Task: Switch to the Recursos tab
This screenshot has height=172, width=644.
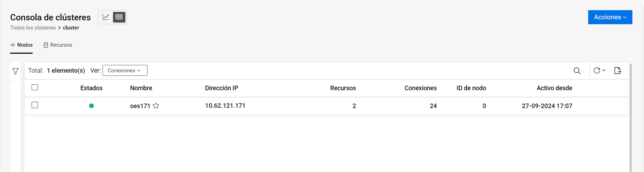Action: pos(58,45)
